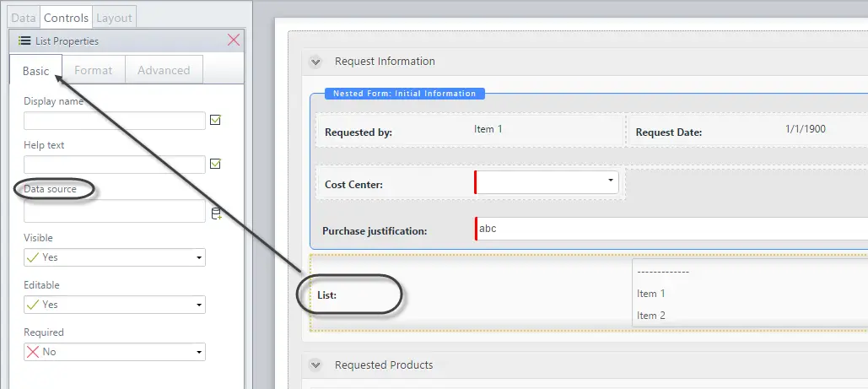Open the Editable dropdown

[115, 305]
